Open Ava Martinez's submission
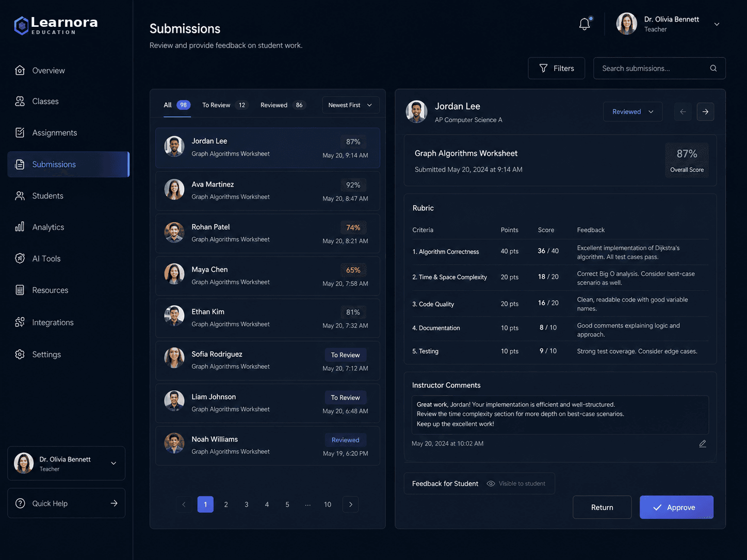747x560 pixels. click(268, 191)
